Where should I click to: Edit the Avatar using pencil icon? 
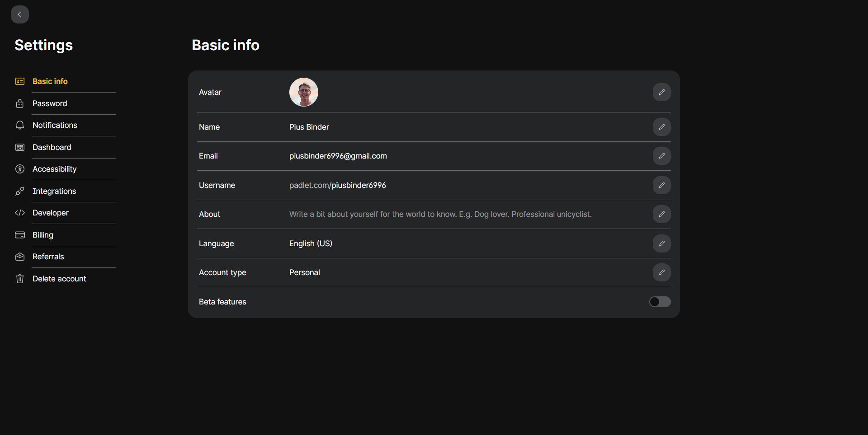click(661, 92)
